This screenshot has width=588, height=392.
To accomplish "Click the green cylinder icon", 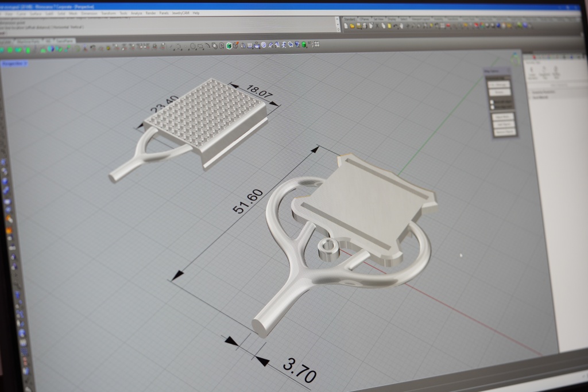I will pos(304,45).
